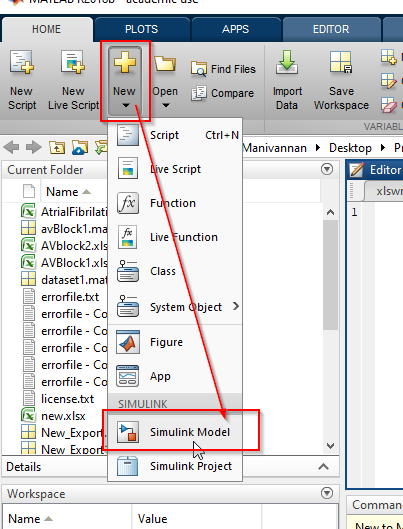Go forward in folder history

point(34,147)
